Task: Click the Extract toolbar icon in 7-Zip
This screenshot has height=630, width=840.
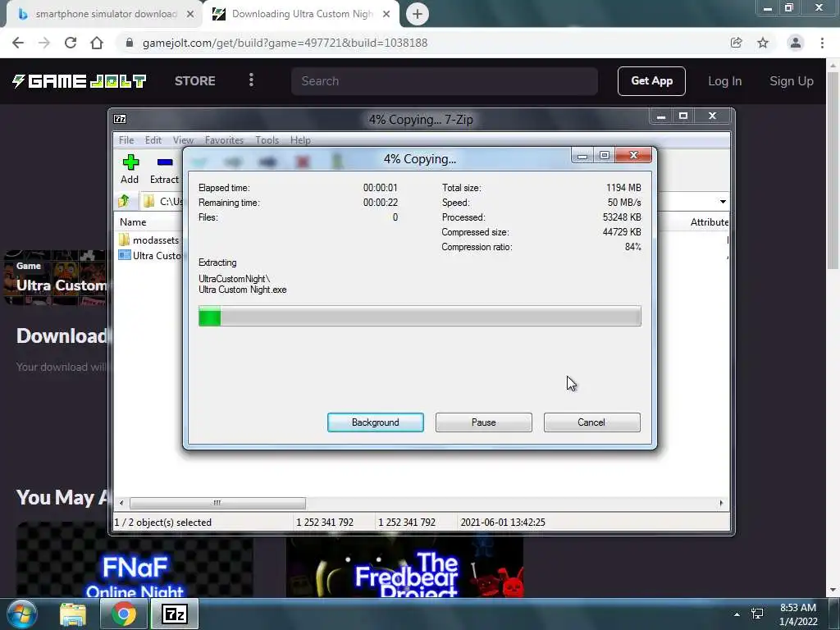Action: tap(164, 169)
